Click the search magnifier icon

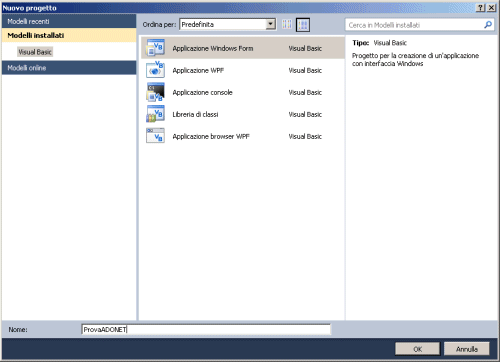(488, 25)
